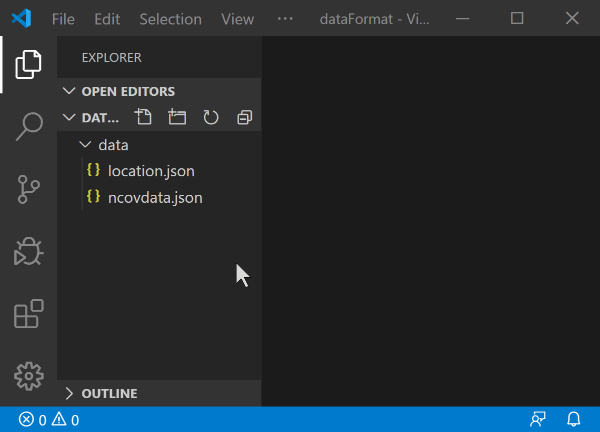Open the Manage settings gear
This screenshot has width=600, height=432.
29,376
